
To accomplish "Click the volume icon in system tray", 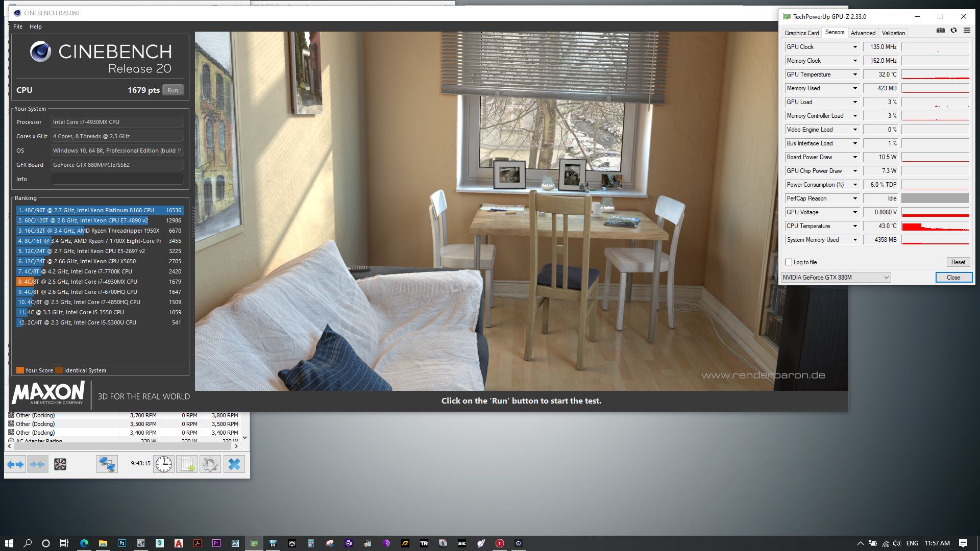I will 897,543.
